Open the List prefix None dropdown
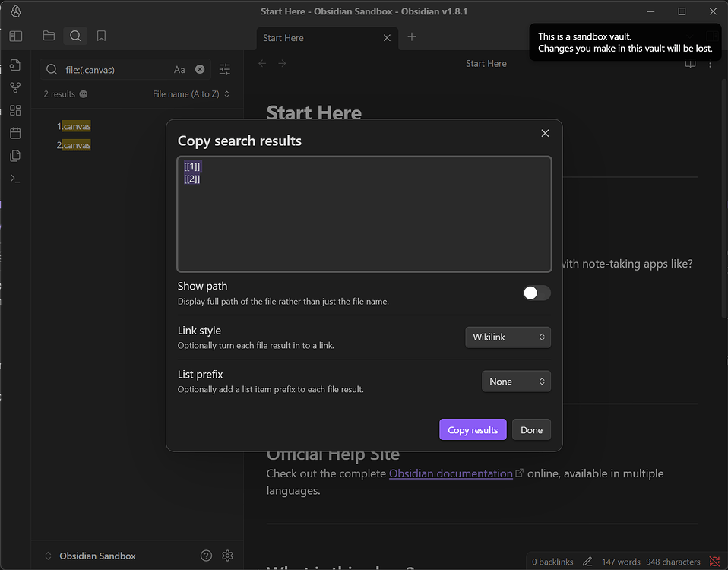 [x=516, y=381]
